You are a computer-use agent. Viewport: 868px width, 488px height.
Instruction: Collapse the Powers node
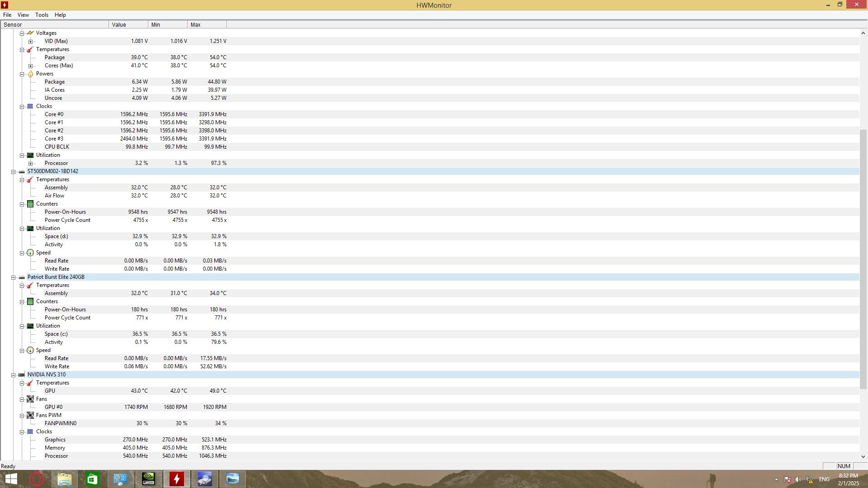(x=22, y=74)
